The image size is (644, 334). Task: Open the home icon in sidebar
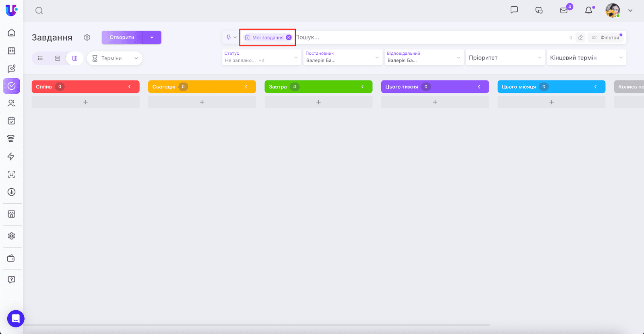point(11,33)
